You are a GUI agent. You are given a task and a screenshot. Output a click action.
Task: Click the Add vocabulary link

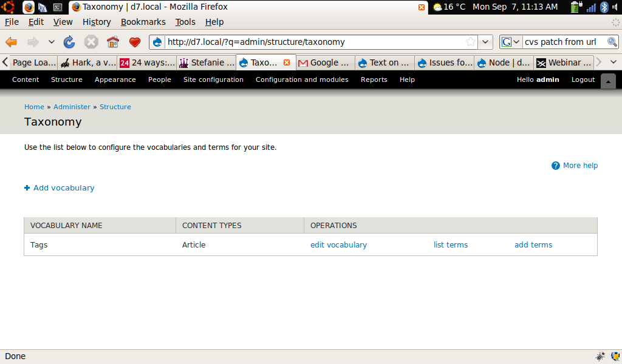[x=63, y=187]
